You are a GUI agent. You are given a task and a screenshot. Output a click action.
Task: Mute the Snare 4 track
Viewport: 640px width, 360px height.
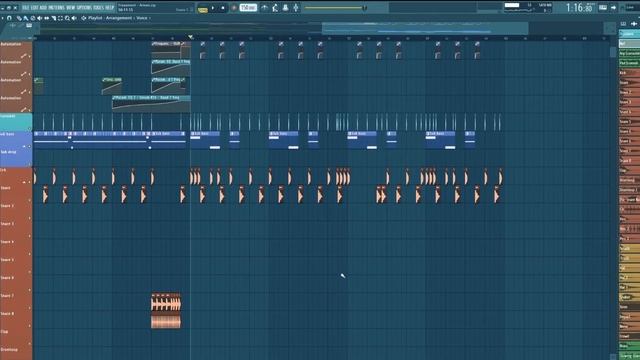[x=29, y=254]
